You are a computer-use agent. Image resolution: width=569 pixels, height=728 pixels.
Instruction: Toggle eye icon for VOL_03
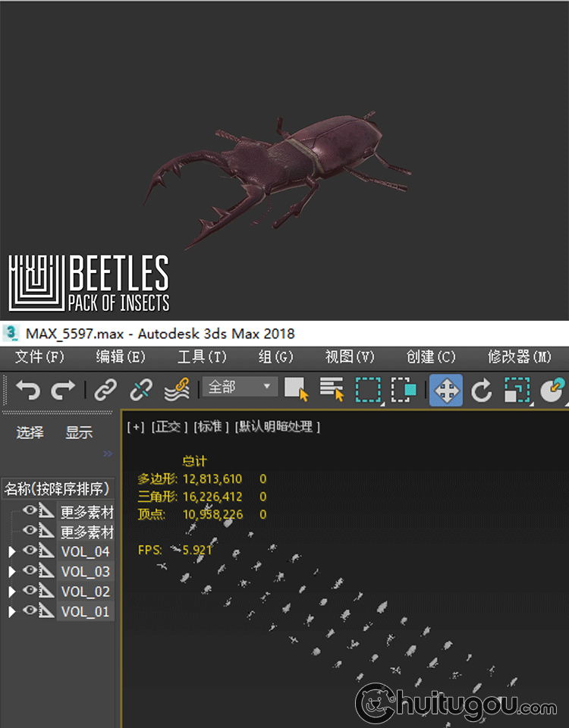30,571
